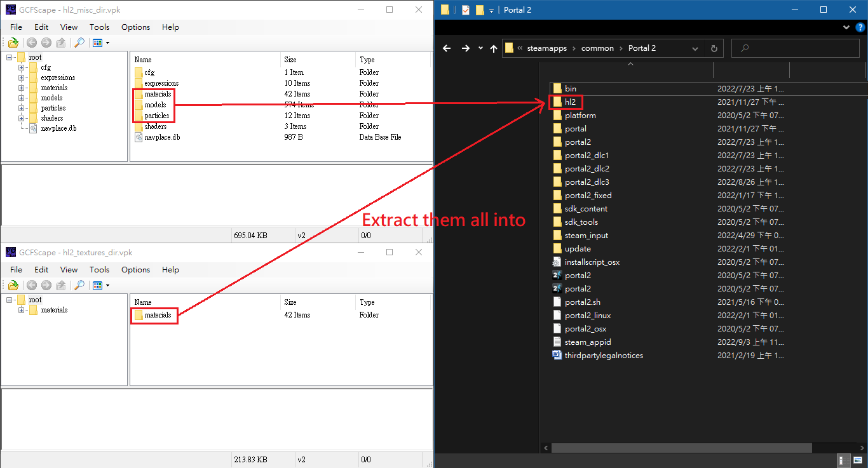Click the steam_appid text file icon

pyautogui.click(x=557, y=342)
